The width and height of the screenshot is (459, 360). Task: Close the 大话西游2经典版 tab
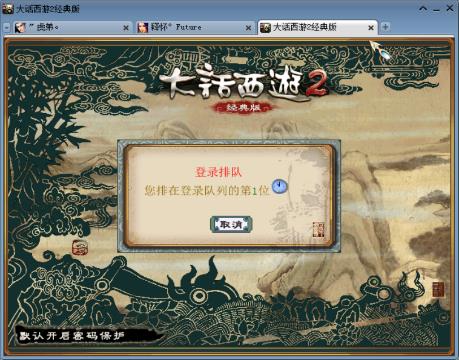tap(371, 28)
